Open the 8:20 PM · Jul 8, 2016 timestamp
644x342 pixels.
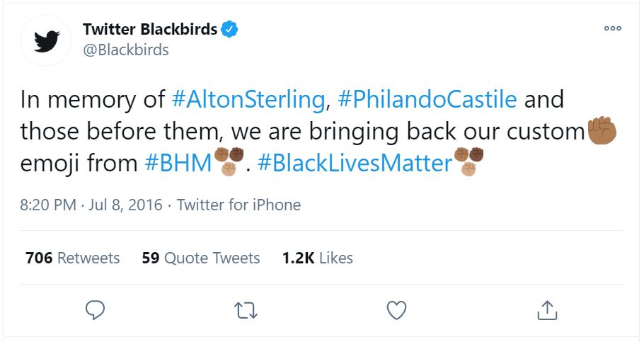tap(91, 205)
